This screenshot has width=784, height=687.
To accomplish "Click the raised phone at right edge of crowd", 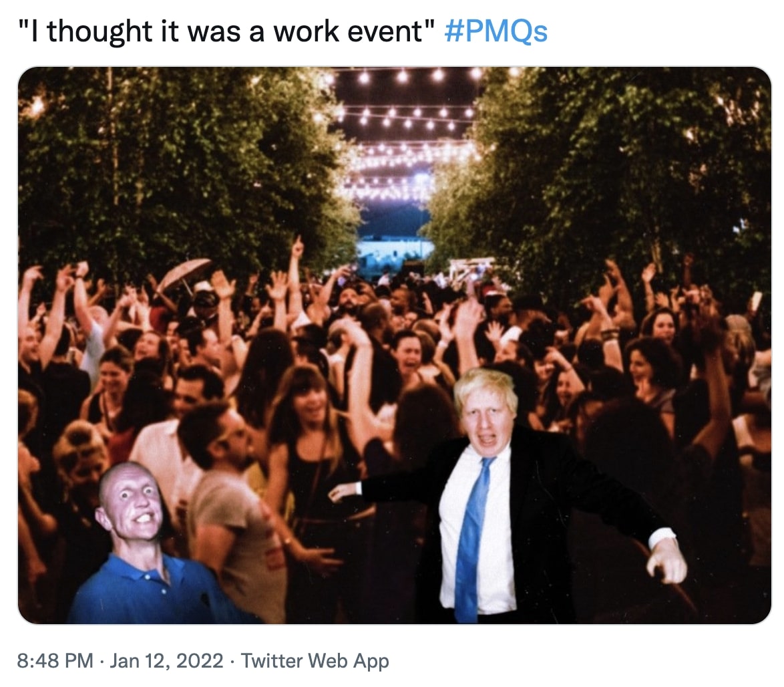I will 757,301.
